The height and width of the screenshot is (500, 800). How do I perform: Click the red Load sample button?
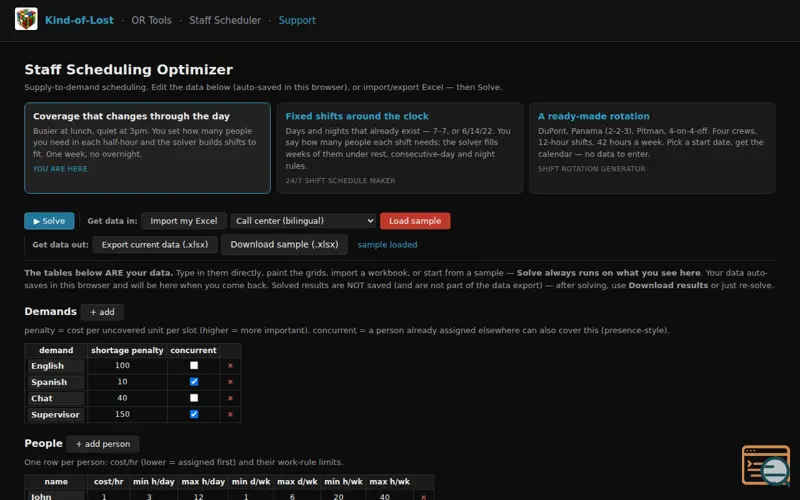415,221
